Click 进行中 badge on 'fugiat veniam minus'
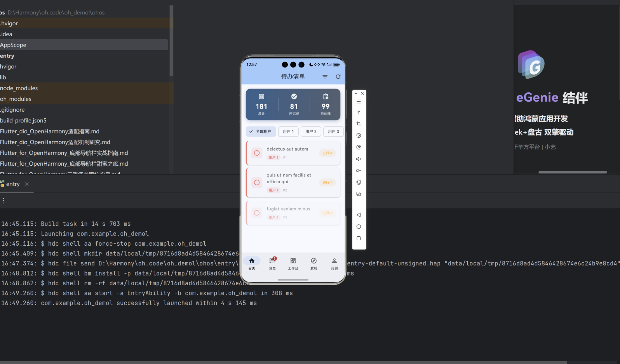 tap(327, 213)
